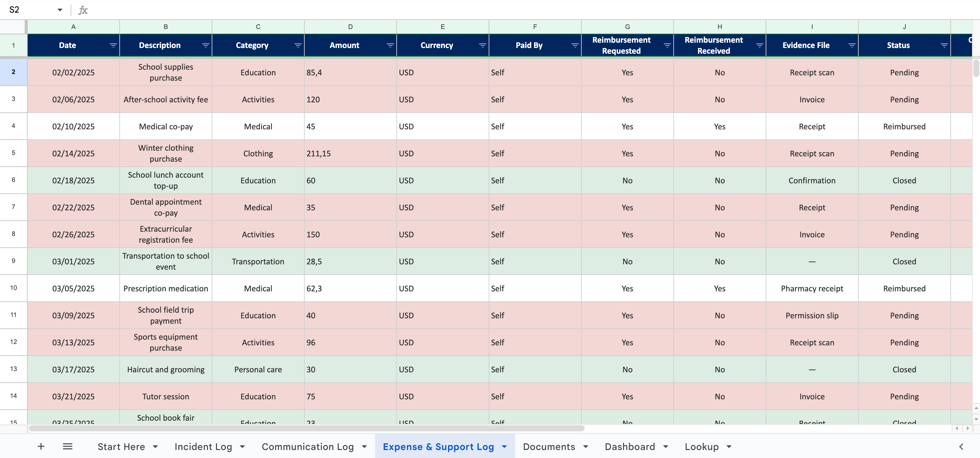Open the Evidence File filter icon
980x458 pixels.
point(852,46)
